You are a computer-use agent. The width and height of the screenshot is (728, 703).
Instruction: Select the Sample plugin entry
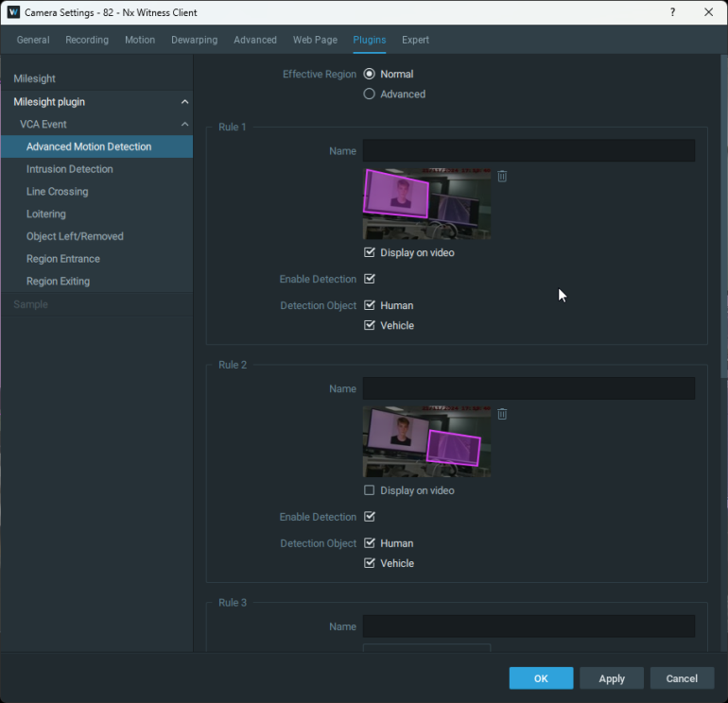[x=96, y=304]
